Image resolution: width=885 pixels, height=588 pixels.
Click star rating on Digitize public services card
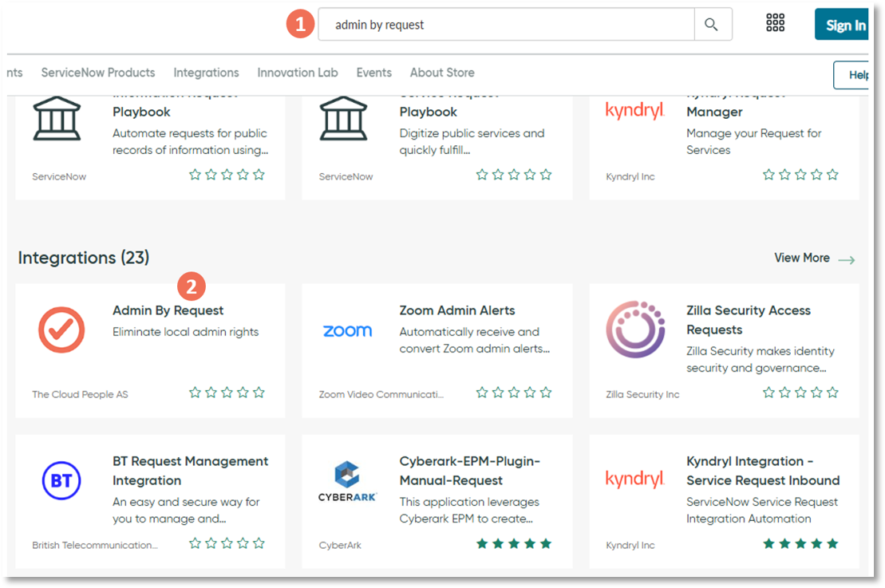[x=514, y=175]
